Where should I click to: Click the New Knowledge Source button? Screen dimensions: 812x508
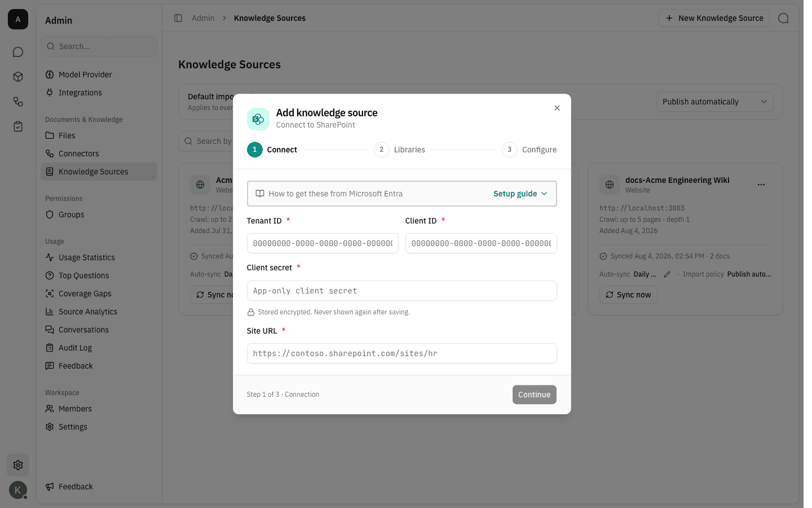[x=714, y=18]
